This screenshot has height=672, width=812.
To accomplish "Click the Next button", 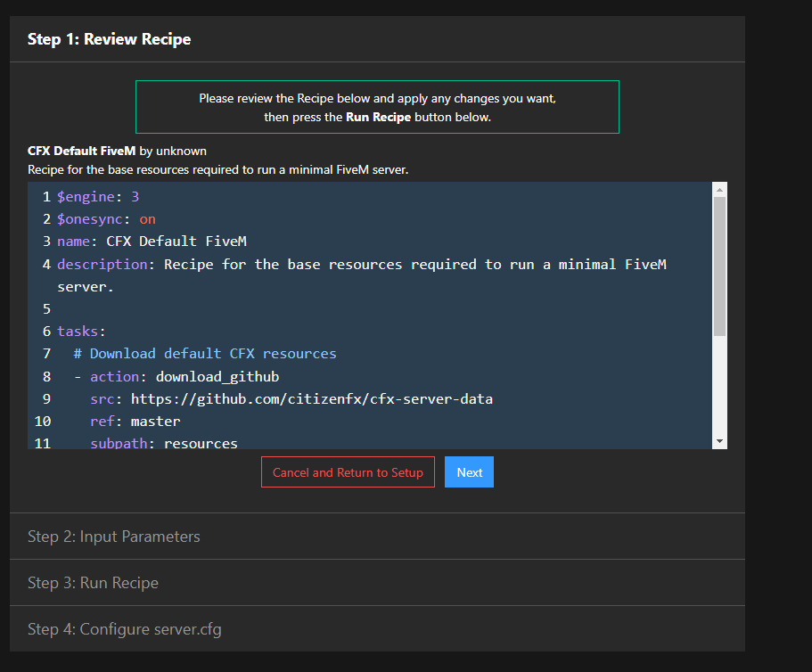I will point(469,472).
